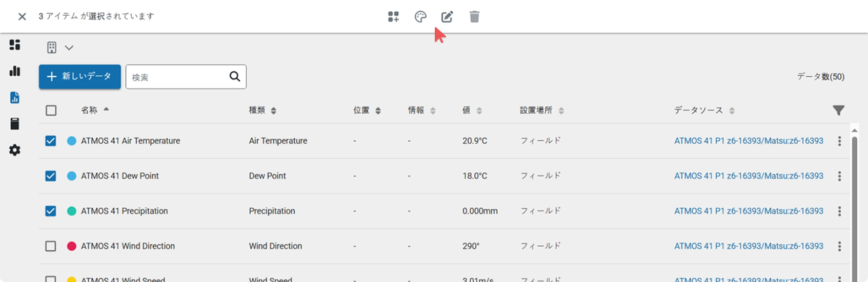Click the blue color dot for Dew Point
Viewport: 868px width, 282px height.
click(72, 176)
